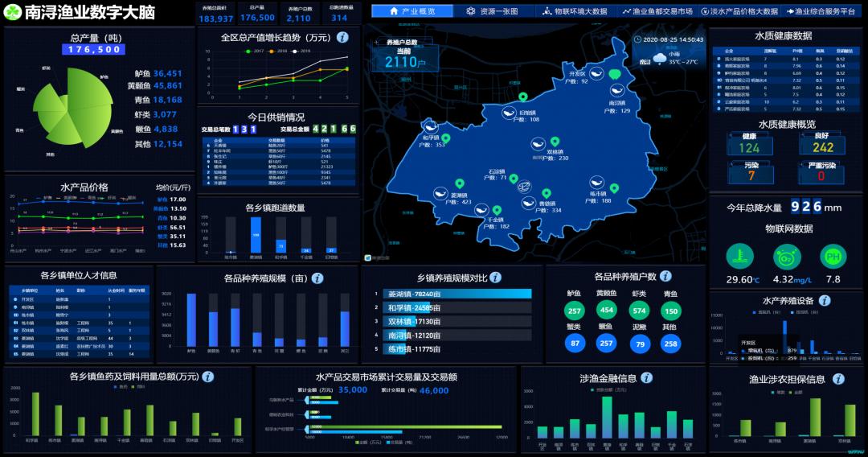Toggle the 2018 series legend
868x457 pixels.
[278, 51]
